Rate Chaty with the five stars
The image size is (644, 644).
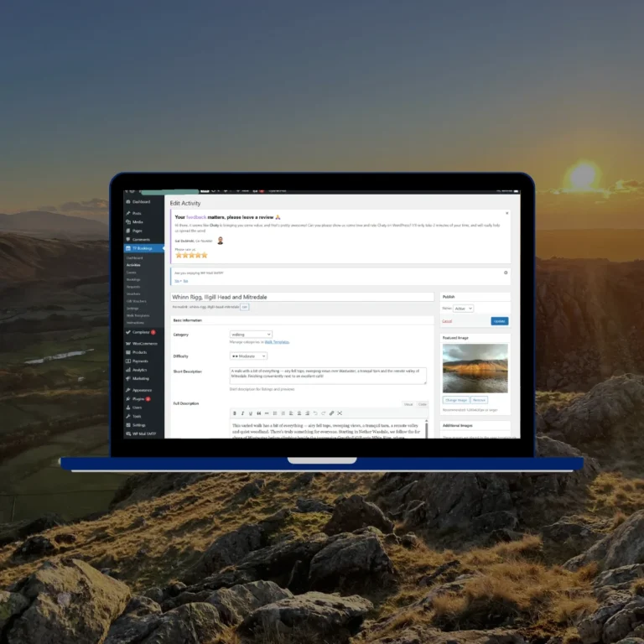coord(191,255)
